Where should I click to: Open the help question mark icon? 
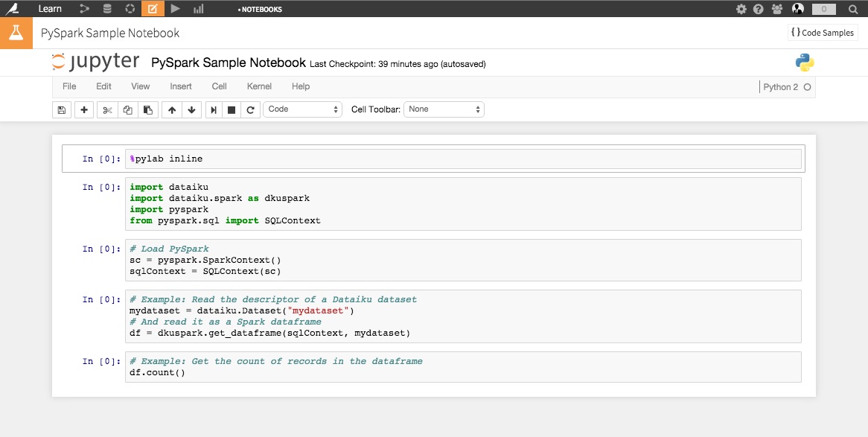point(759,9)
